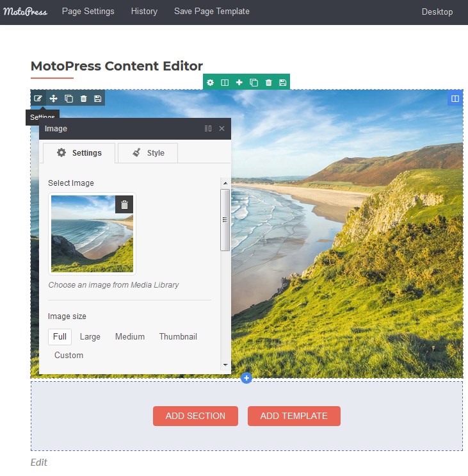
Task: Switch the Desktop device view
Action: click(437, 12)
